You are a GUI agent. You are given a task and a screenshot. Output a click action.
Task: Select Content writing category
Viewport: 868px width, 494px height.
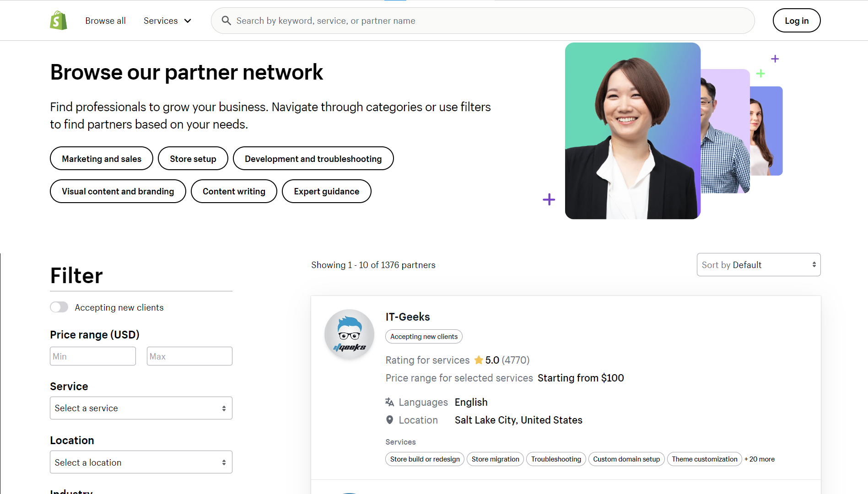click(x=234, y=191)
